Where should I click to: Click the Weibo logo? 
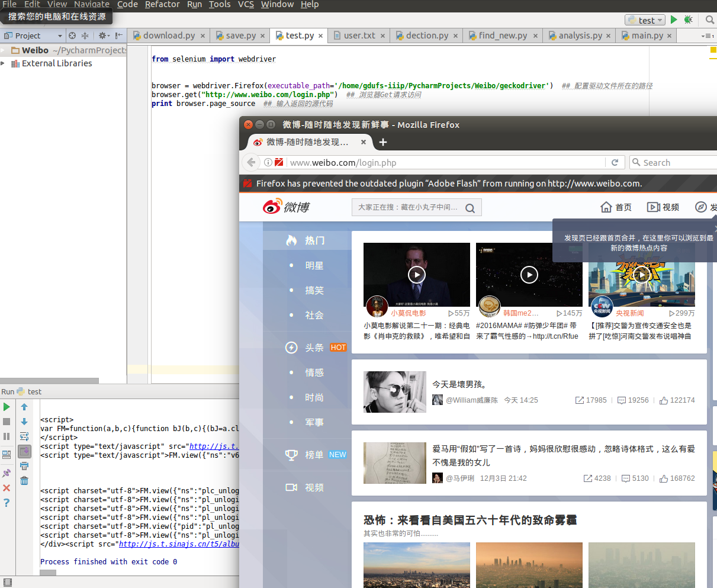pyautogui.click(x=287, y=207)
